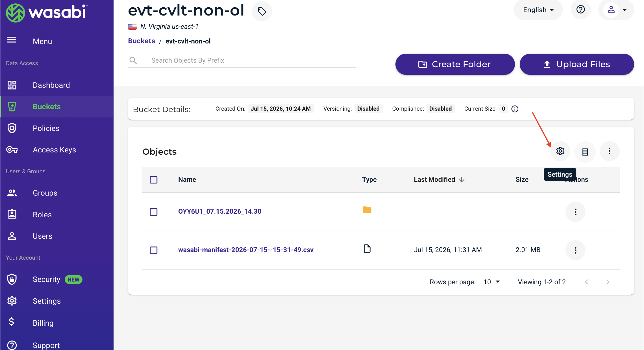The width and height of the screenshot is (644, 350).
Task: Open actions menu for OYY6U1 folder
Action: 575,212
